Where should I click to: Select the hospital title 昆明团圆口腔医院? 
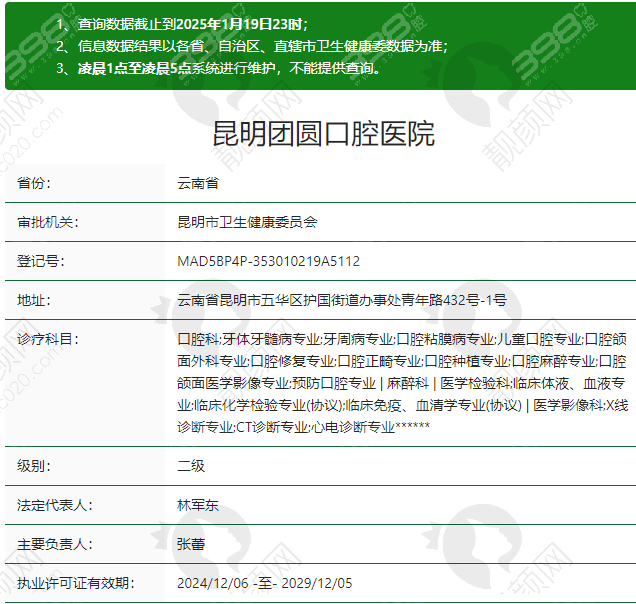[324, 134]
